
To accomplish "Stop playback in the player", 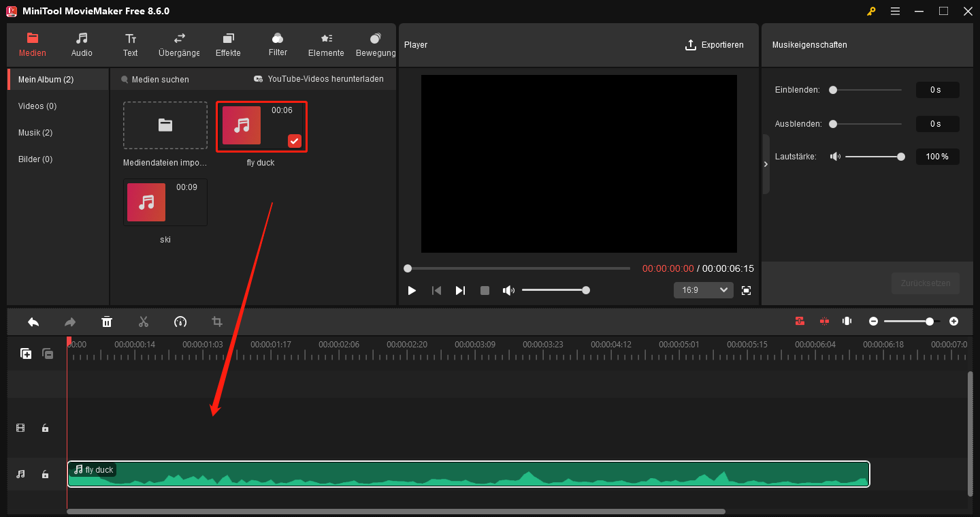I will coord(485,291).
